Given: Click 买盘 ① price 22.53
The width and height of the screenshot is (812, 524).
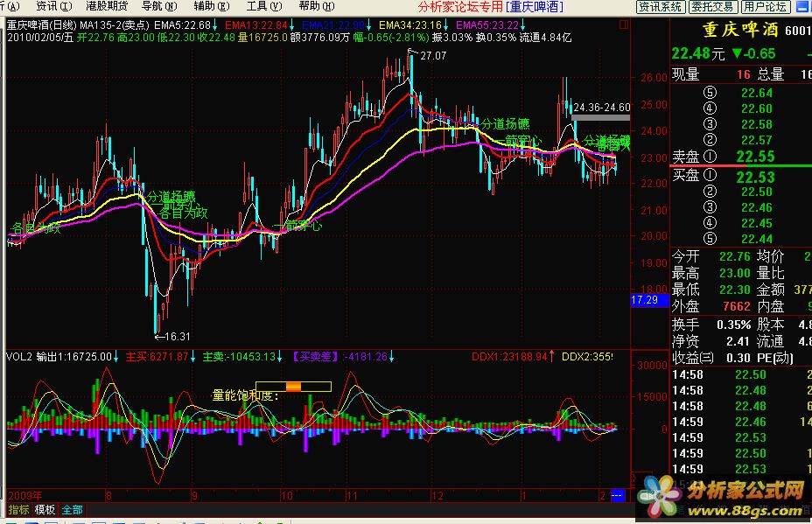Looking at the screenshot, I should pyautogui.click(x=755, y=178).
